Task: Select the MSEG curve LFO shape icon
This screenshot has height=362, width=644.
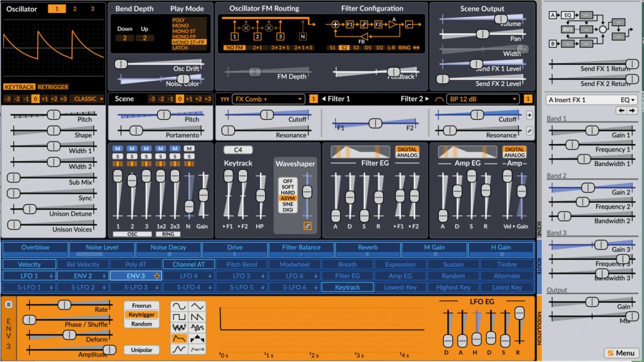Action: (179, 349)
